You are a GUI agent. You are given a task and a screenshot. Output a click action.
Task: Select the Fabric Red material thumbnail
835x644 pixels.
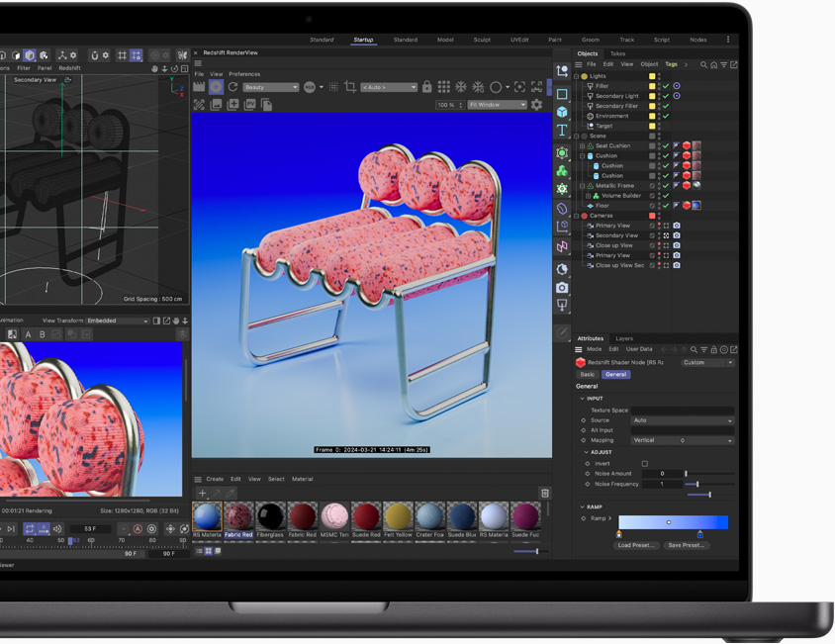coord(237,514)
